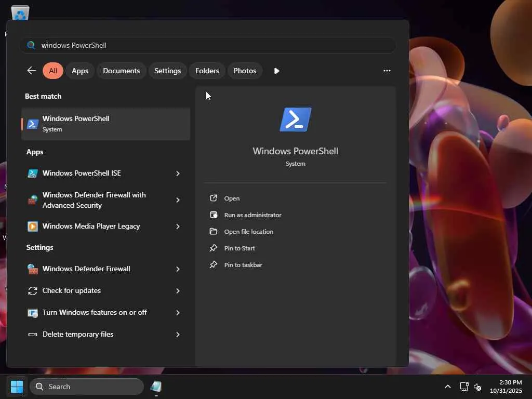Switch to the Settings filter tab

[168, 71]
